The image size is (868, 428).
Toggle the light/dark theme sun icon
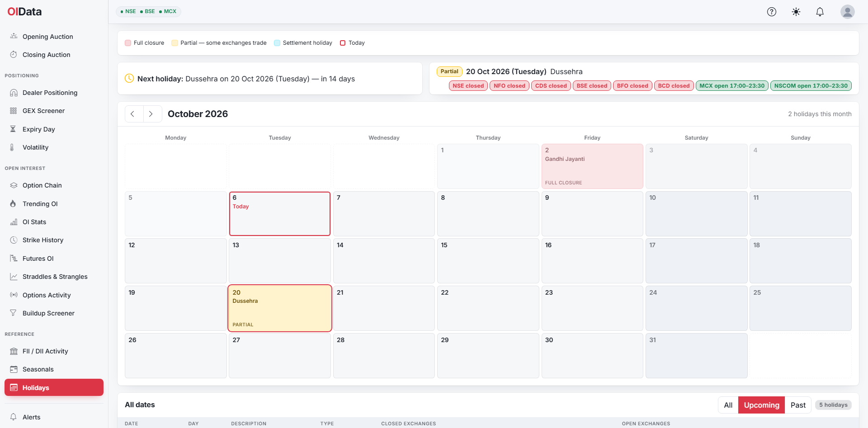796,12
